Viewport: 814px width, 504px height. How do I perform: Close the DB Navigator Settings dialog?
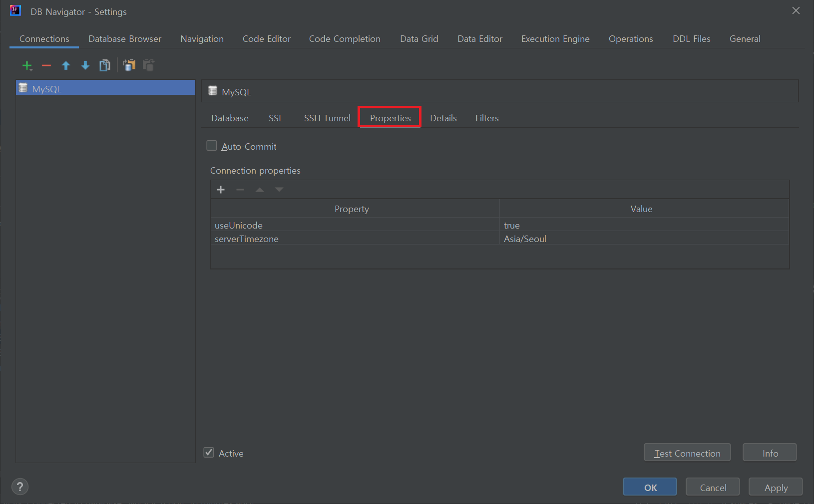click(x=796, y=10)
